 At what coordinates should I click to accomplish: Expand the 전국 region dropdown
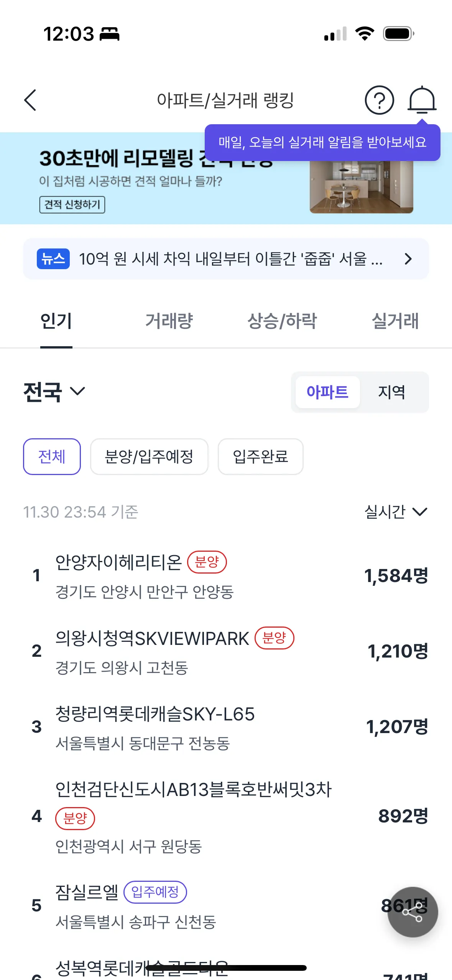[x=54, y=392]
